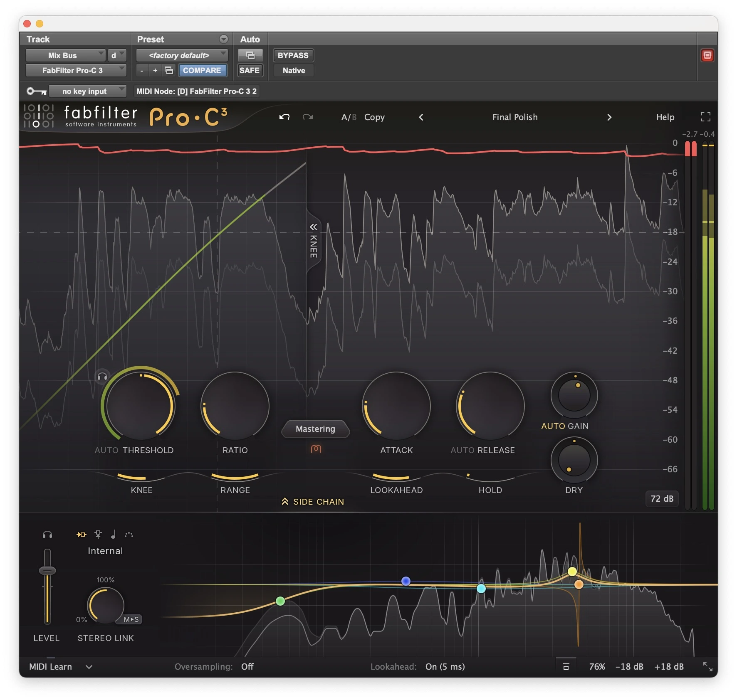The image size is (737, 700).
Task: Toggle the M▸S stereo link mode
Action: [x=131, y=619]
